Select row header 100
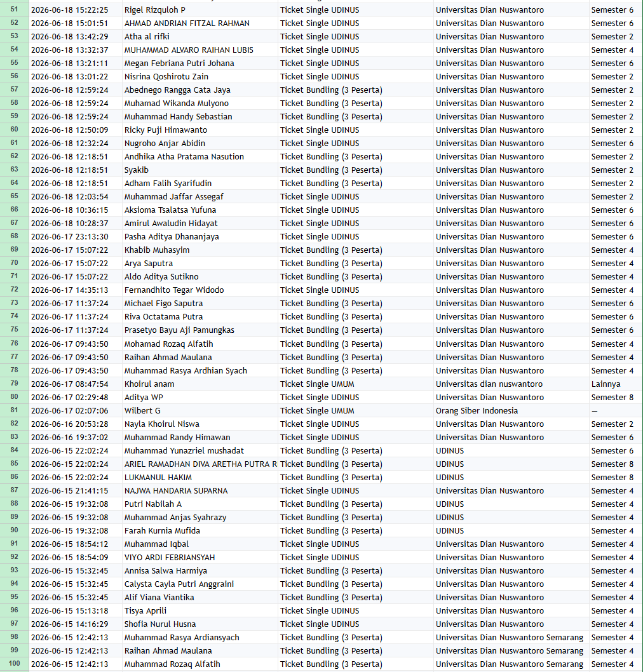 pyautogui.click(x=14, y=664)
